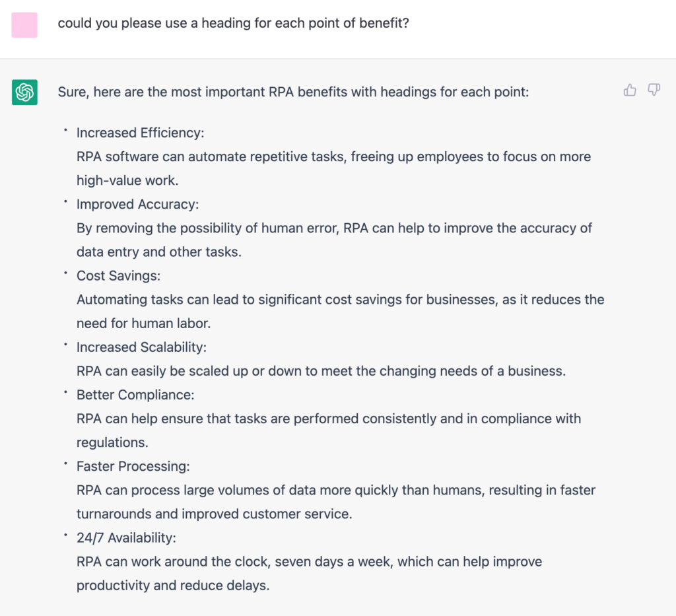The width and height of the screenshot is (676, 616).
Task: Click the "Cost Savings:" heading
Action: click(x=118, y=275)
